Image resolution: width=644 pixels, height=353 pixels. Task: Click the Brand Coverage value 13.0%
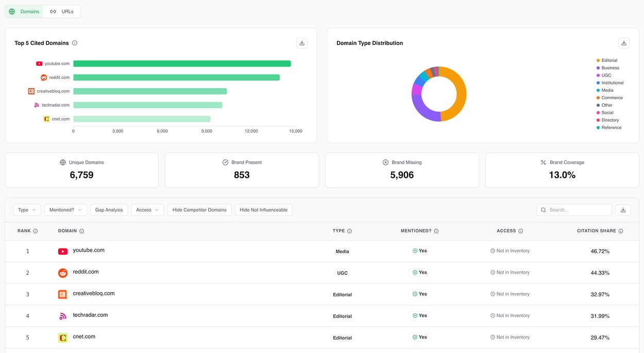click(x=562, y=175)
